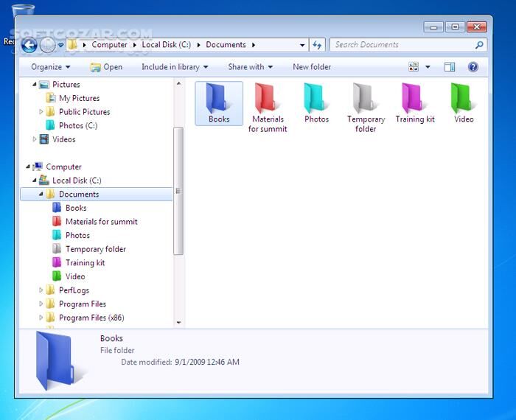516x420 pixels.
Task: Click the New folder button
Action: pyautogui.click(x=312, y=67)
